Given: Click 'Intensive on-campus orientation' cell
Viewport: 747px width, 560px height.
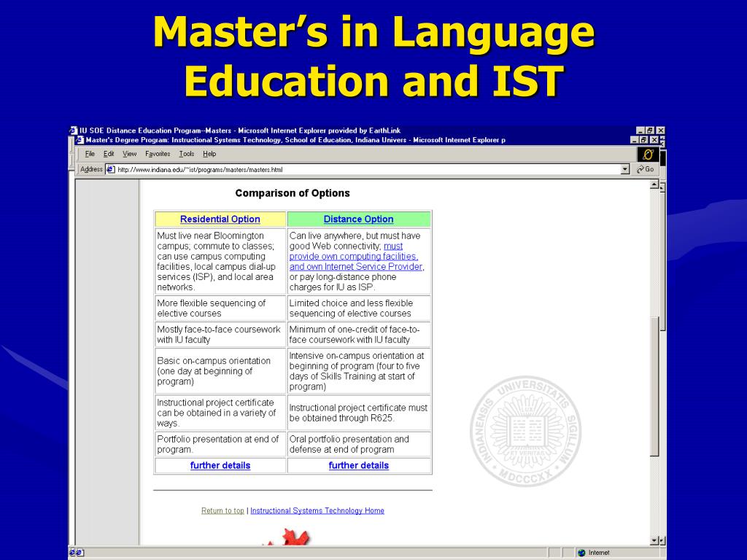Looking at the screenshot, I should coord(359,371).
